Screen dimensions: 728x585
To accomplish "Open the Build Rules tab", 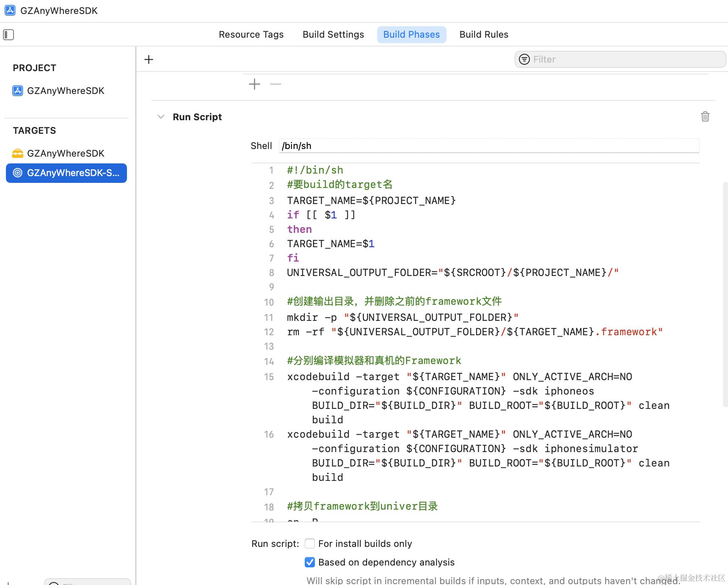I will (x=484, y=35).
